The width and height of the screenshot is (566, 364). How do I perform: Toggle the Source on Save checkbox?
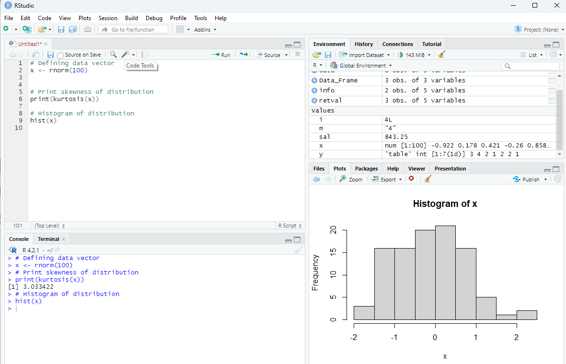point(61,55)
